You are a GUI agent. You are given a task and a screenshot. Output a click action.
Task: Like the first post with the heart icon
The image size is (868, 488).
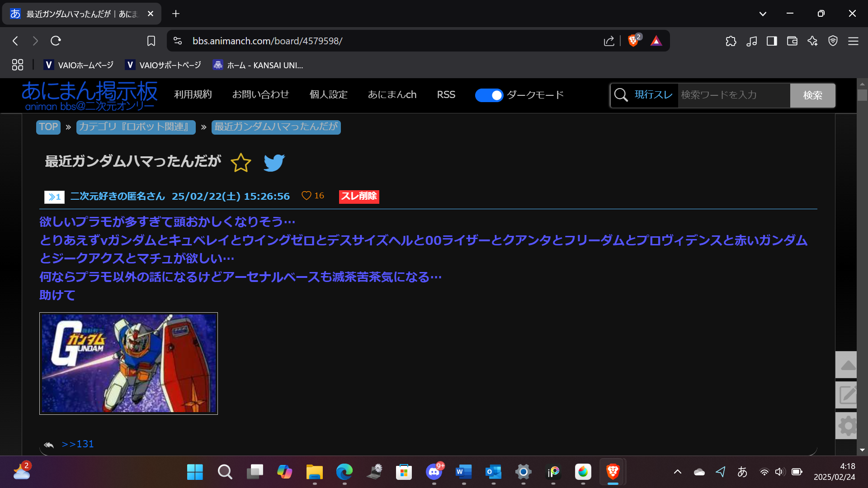pos(307,196)
